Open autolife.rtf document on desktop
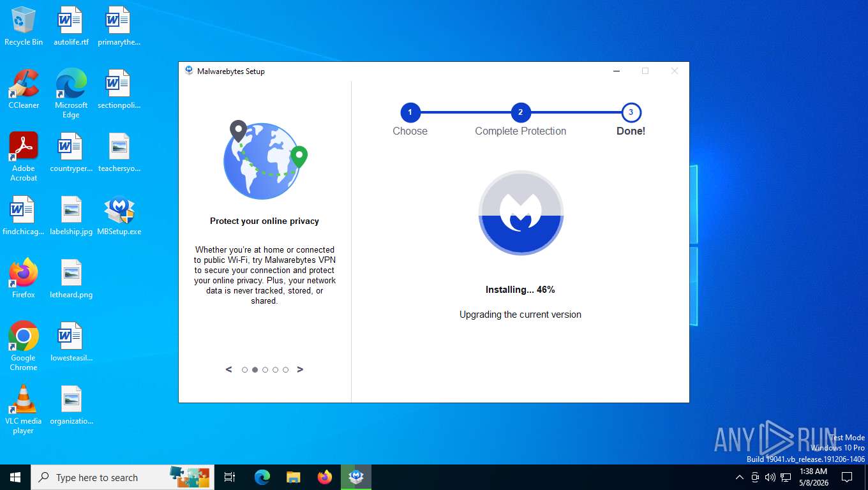Screen dimensions: 868x490 [x=71, y=26]
